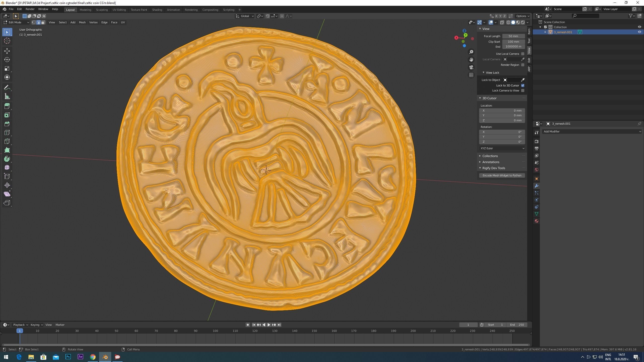Open Object Data properties tab icon
This screenshot has height=362, width=644.
pos(536,214)
